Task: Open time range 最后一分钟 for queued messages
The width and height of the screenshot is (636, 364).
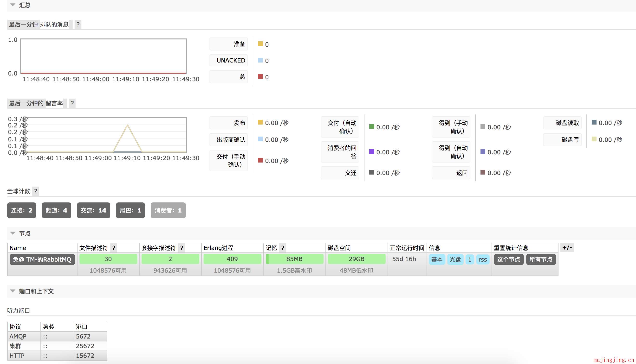Action: click(x=23, y=24)
